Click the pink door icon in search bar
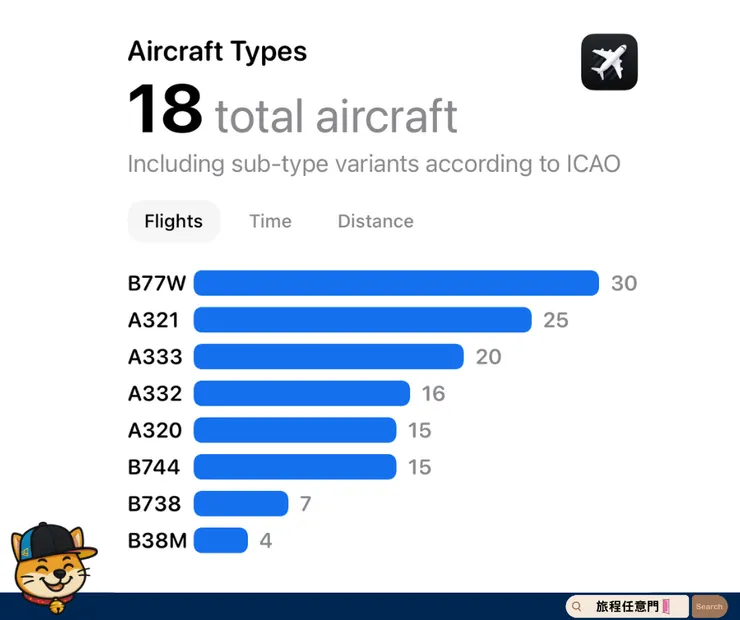The width and height of the screenshot is (740, 620). point(666,606)
